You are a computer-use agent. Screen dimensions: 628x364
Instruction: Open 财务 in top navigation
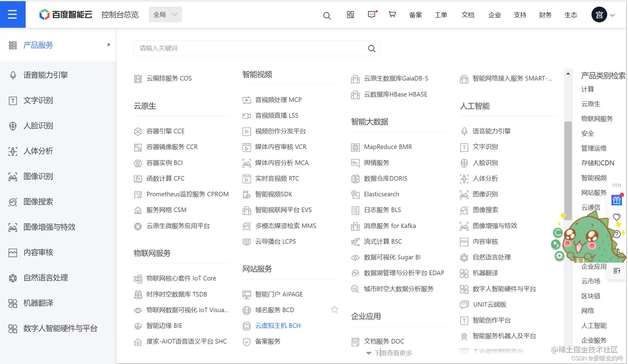coord(545,15)
